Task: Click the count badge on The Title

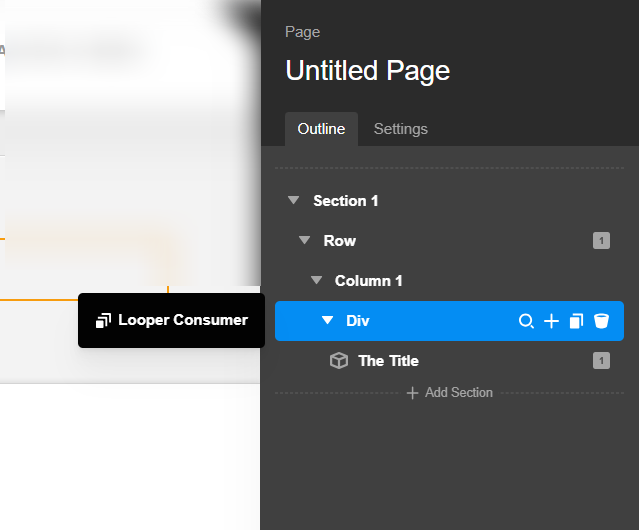Action: coord(601,361)
